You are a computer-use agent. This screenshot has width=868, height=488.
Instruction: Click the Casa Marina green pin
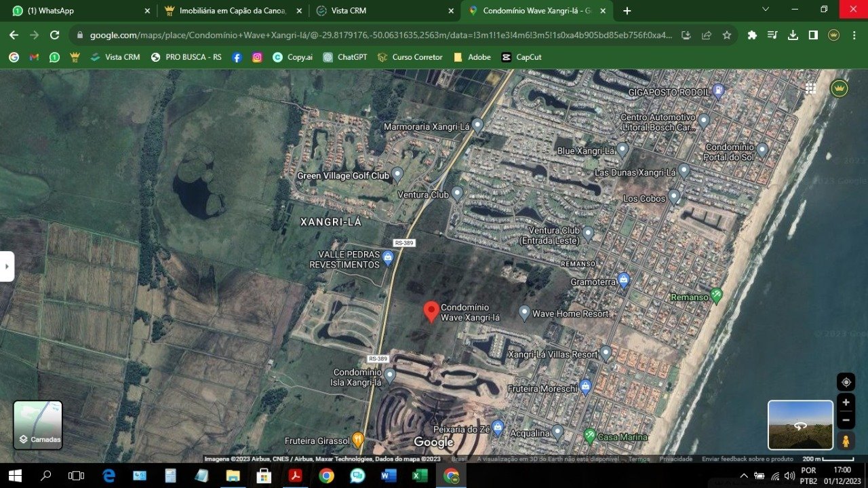(589, 436)
